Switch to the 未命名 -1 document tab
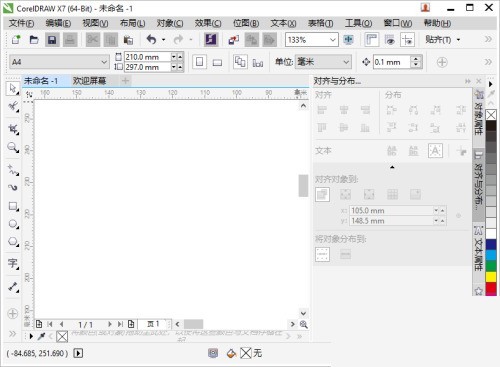The width and height of the screenshot is (500, 367). click(x=41, y=81)
